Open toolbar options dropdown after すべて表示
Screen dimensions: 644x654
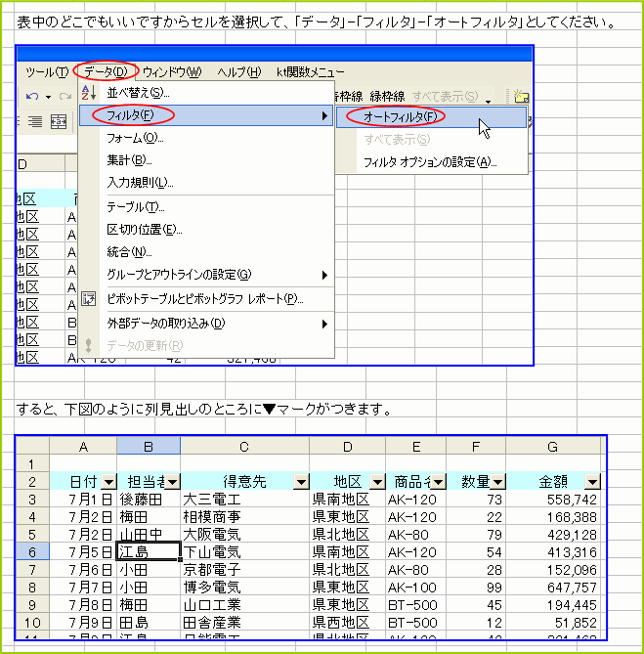tap(488, 102)
